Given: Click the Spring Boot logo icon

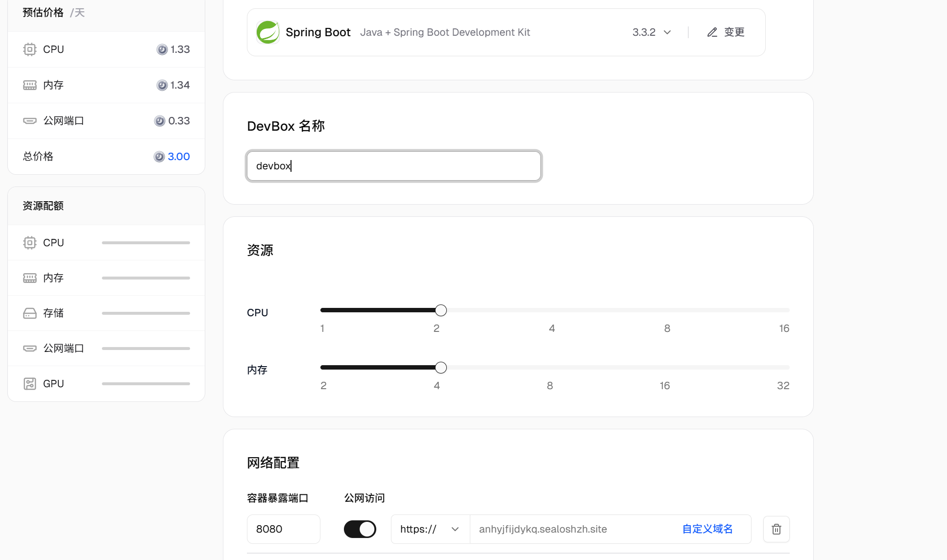Looking at the screenshot, I should pos(267,32).
